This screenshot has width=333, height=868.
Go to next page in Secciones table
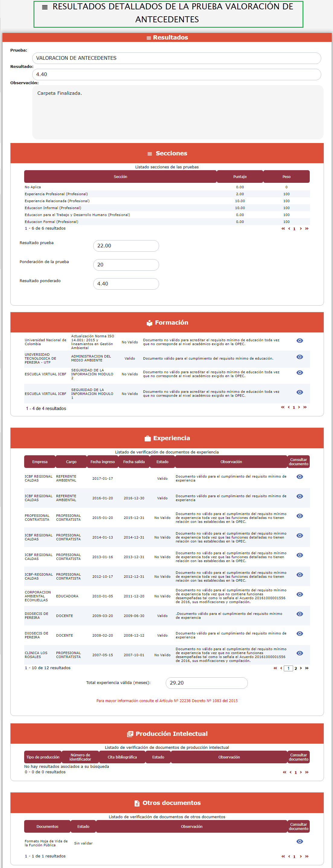(301, 229)
